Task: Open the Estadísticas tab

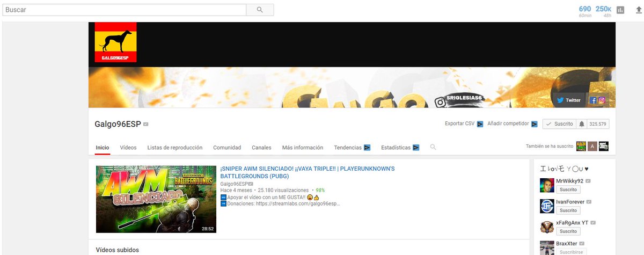Action: point(396,148)
